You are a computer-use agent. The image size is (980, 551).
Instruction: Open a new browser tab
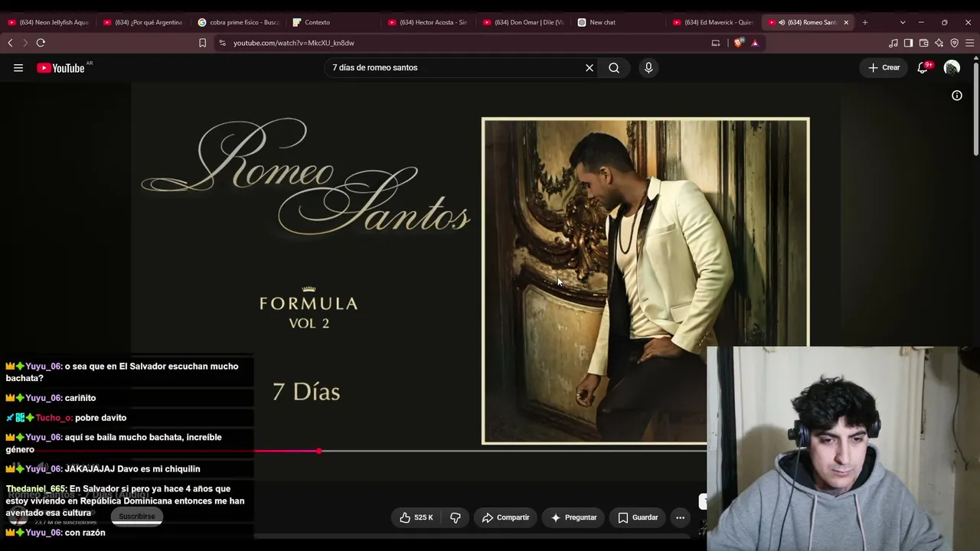(865, 22)
